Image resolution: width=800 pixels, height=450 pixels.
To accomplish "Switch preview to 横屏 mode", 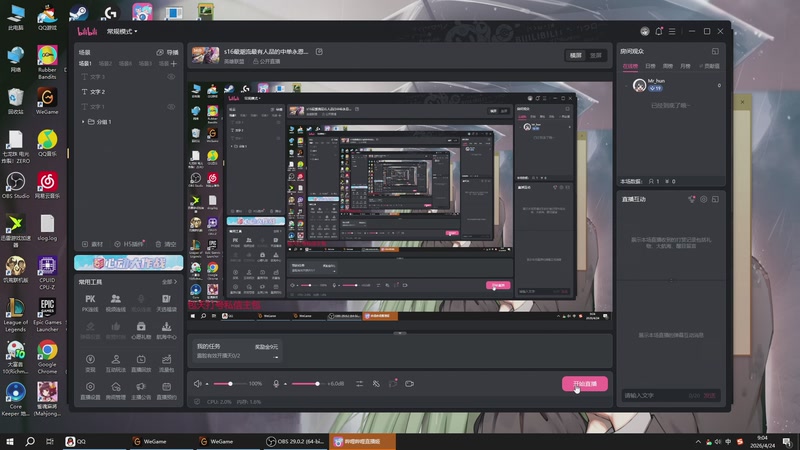I will 576,55.
